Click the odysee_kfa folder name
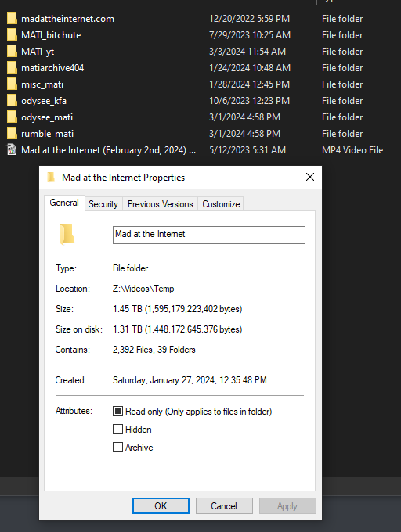This screenshot has width=401, height=532. (43, 101)
